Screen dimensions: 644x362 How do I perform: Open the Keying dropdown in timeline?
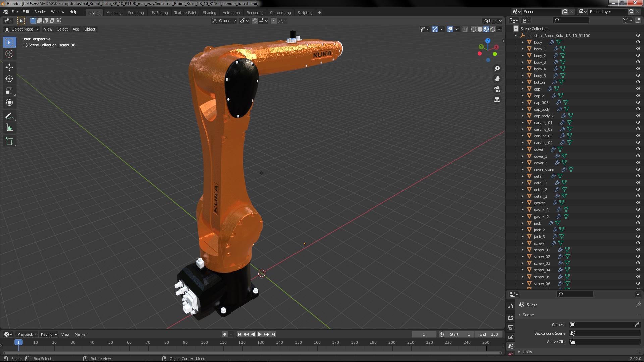49,334
